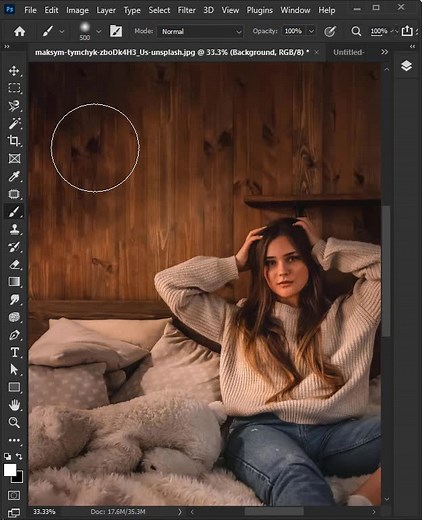
Task: Select the Sponge tool
Action: pos(14,317)
